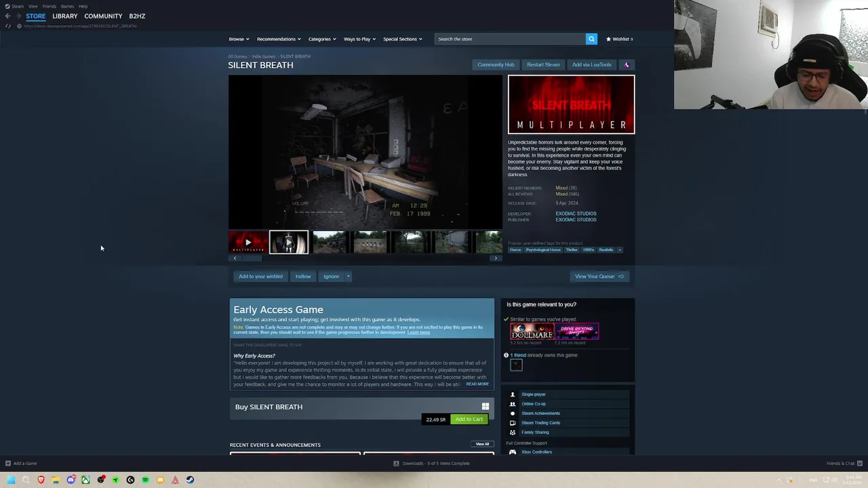The image size is (868, 488).
Task: Expand the Browse store menu
Action: 239,39
